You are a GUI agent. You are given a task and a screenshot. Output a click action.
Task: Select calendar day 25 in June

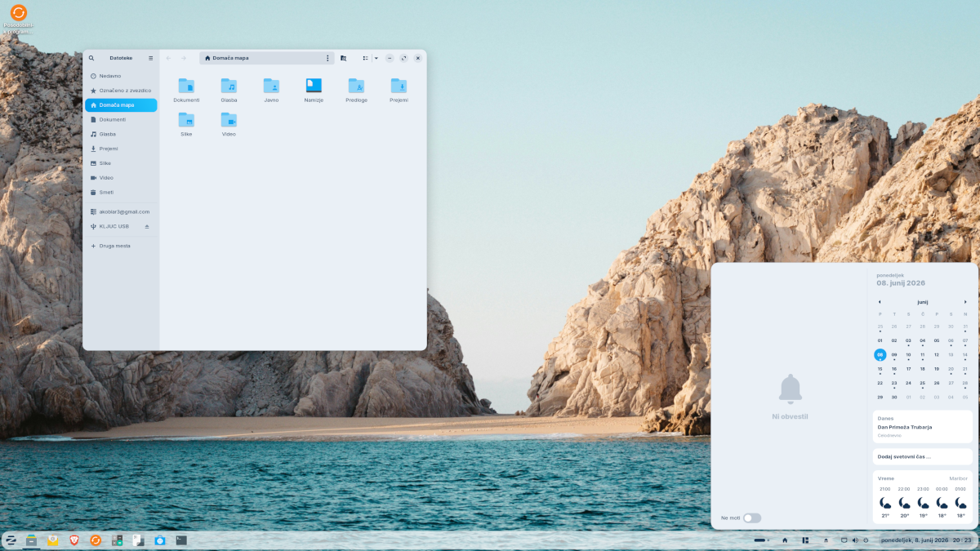923,383
